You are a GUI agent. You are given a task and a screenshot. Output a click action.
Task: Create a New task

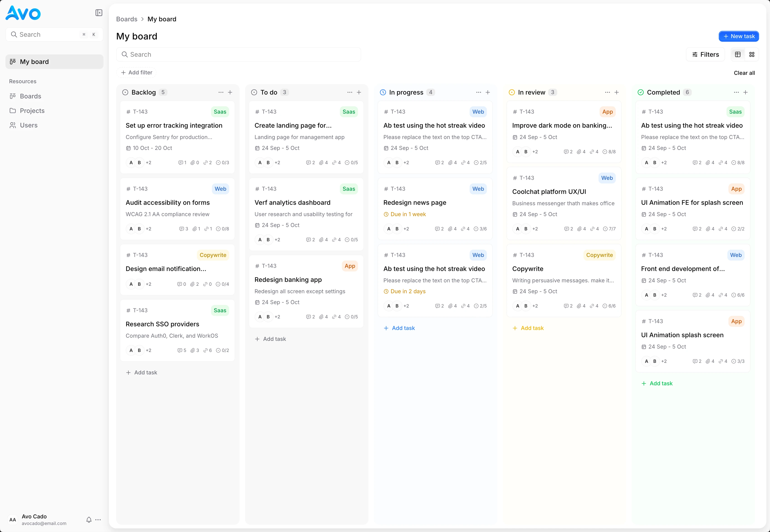739,36
